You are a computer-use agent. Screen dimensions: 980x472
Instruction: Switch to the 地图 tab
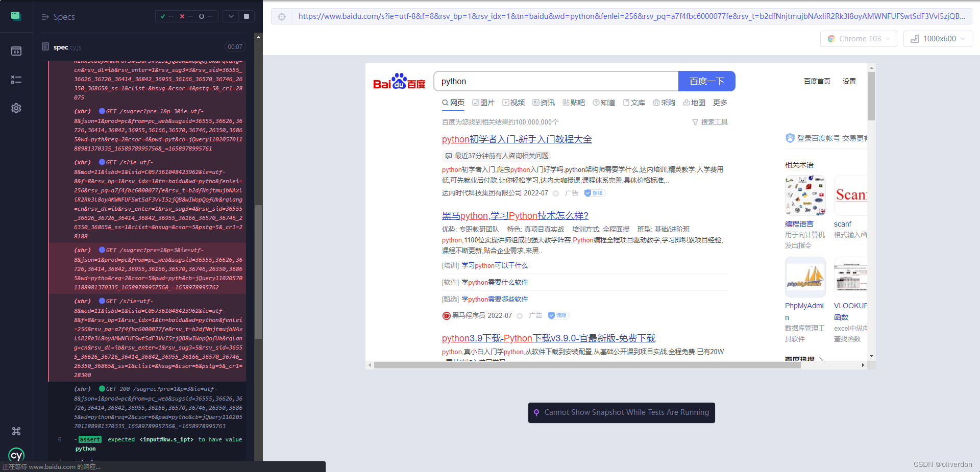point(694,103)
